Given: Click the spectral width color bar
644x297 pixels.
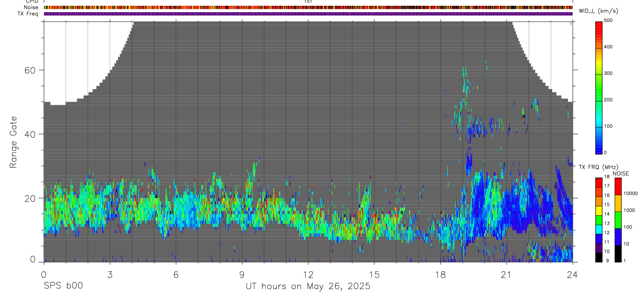Looking at the screenshot, I should pos(599,87).
